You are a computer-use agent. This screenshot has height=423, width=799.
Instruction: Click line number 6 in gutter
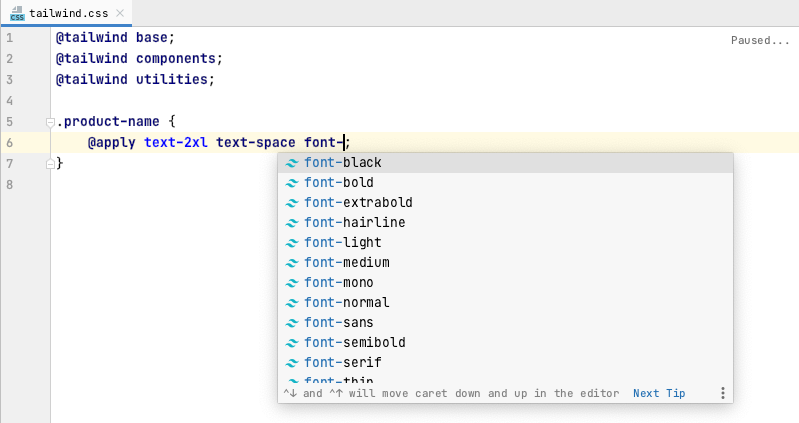(9, 143)
